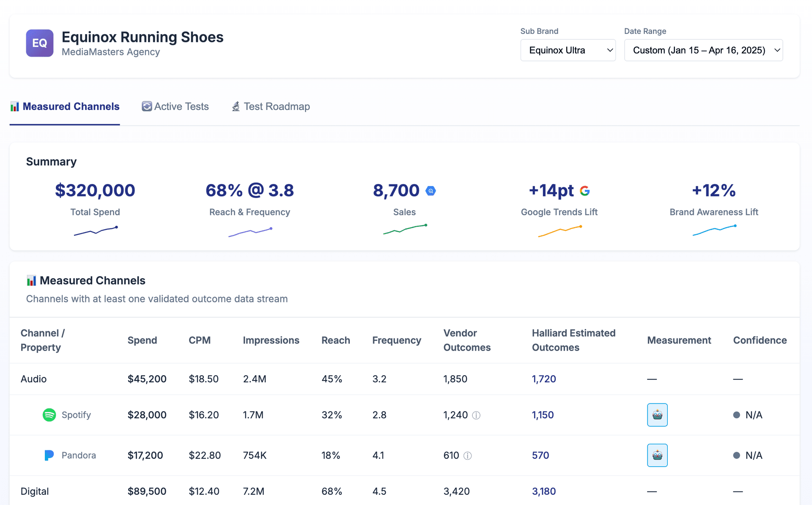812x505 pixels.
Task: Click the Measurement column header
Action: point(679,340)
